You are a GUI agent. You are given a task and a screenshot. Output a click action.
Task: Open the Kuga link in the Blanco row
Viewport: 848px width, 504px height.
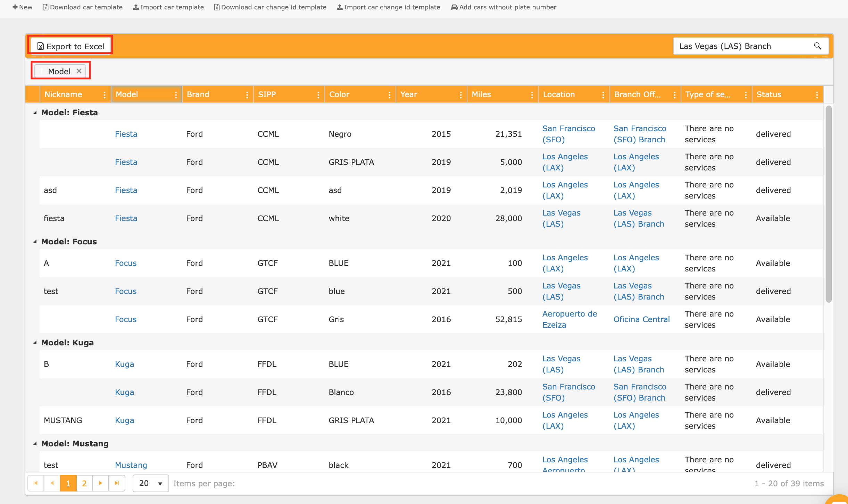pos(124,392)
